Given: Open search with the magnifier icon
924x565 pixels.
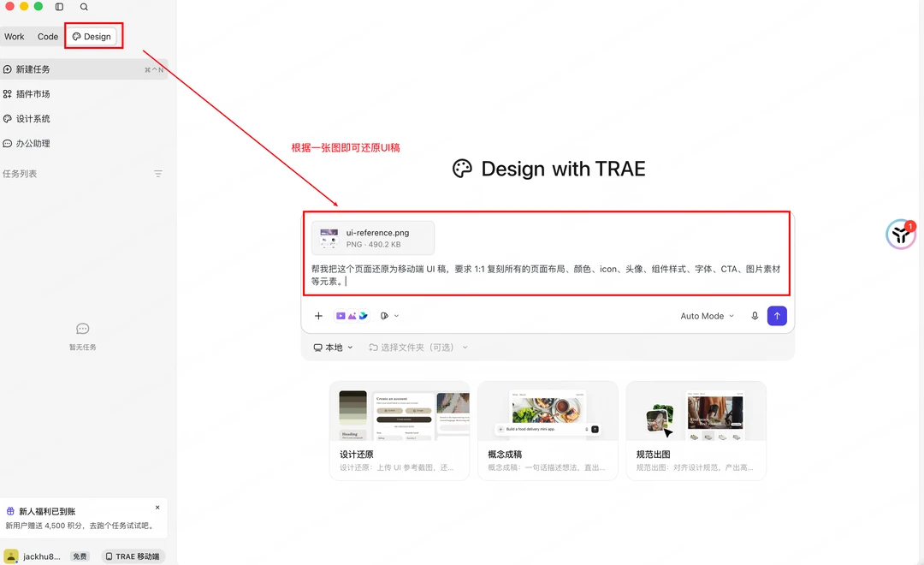Looking at the screenshot, I should click(x=84, y=7).
